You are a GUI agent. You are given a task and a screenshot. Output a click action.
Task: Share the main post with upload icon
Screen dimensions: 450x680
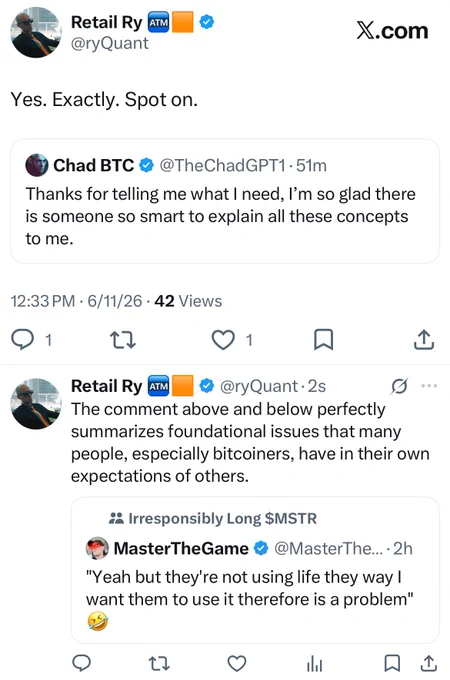tap(424, 340)
